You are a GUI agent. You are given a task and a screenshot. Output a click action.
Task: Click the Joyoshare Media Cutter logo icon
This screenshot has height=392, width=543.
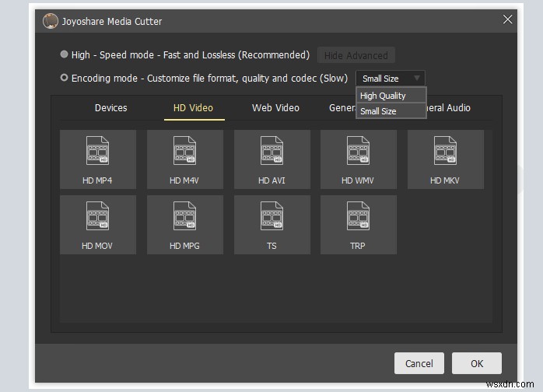click(x=51, y=21)
